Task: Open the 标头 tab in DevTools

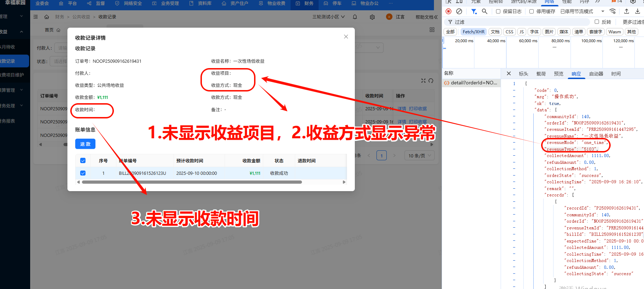Action: (523, 74)
